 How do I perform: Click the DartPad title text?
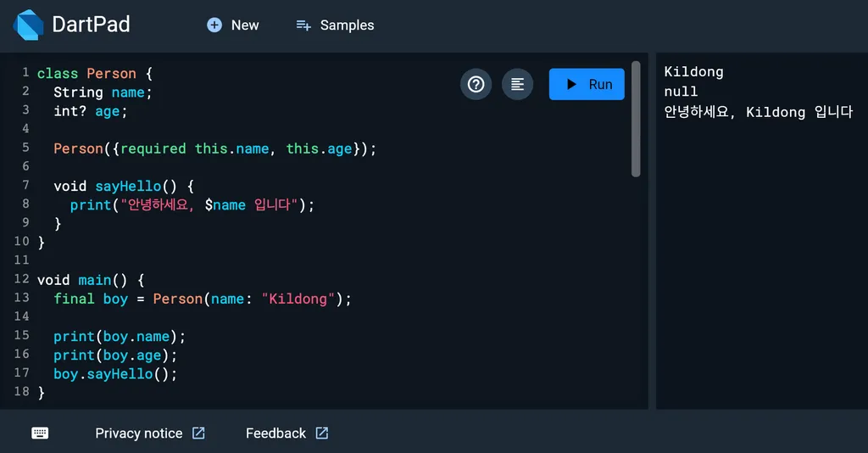pyautogui.click(x=92, y=25)
